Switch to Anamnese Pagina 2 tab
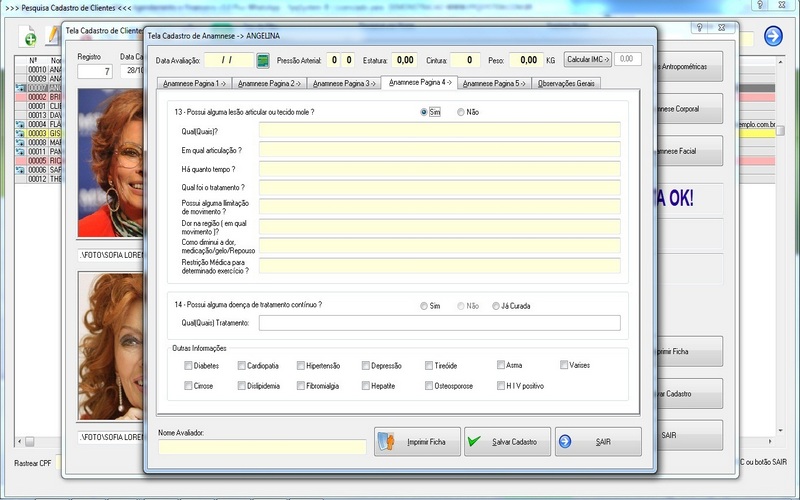This screenshot has width=800, height=500. pyautogui.click(x=269, y=83)
